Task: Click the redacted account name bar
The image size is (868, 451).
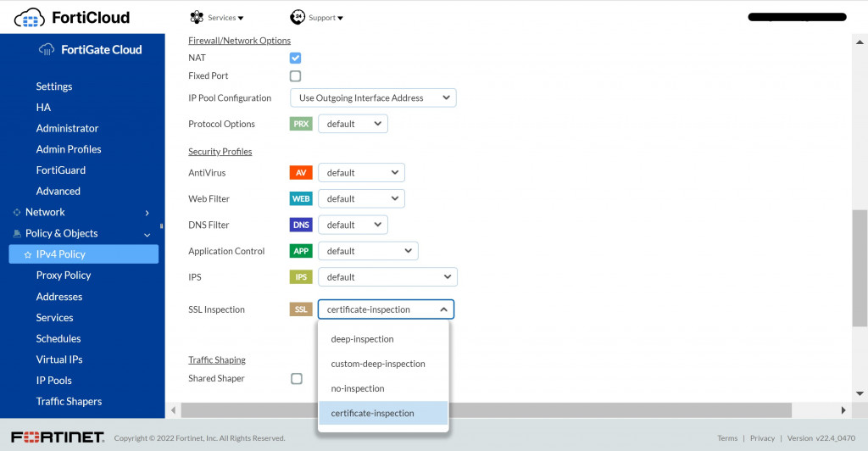Action: 797,17
